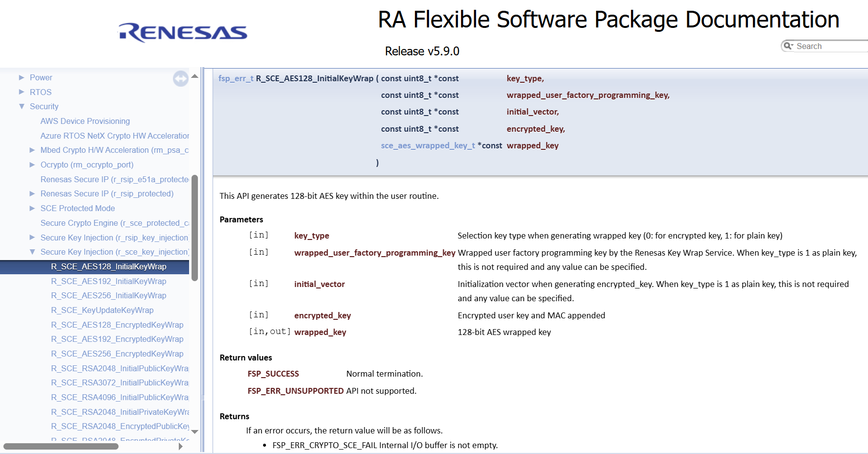Expand the Power section
Viewport: 868px width, 454px height.
point(22,77)
